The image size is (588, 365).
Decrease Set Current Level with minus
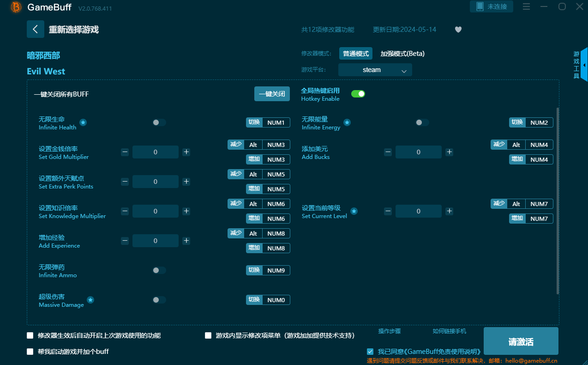(x=388, y=211)
